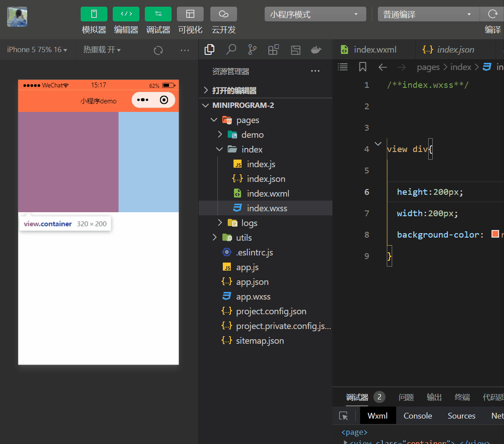Open simulator more options ellipsis
The height and width of the screenshot is (444, 504).
(x=185, y=50)
